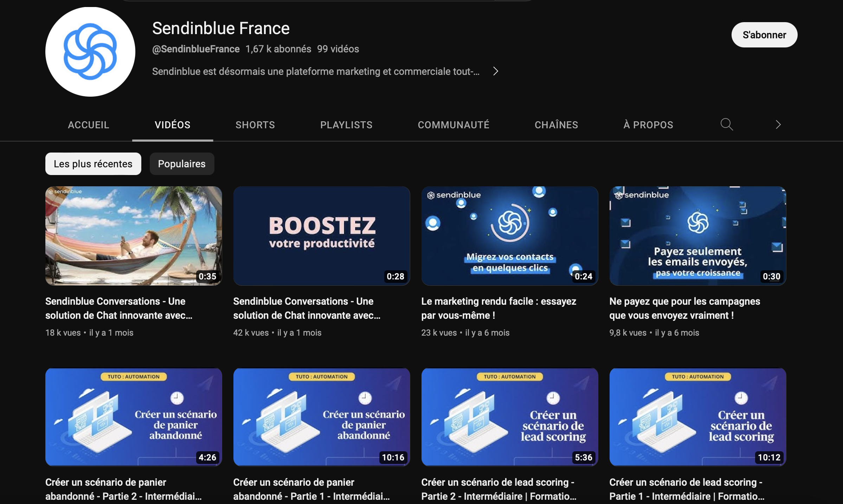Click 42 k vues il y a 1 mois

point(277,332)
